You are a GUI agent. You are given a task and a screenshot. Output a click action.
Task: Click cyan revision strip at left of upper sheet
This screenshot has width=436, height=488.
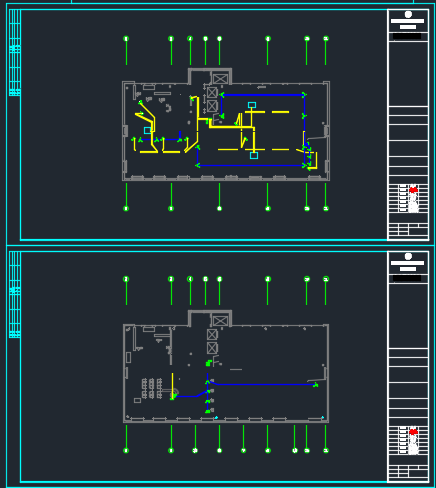tap(15, 53)
